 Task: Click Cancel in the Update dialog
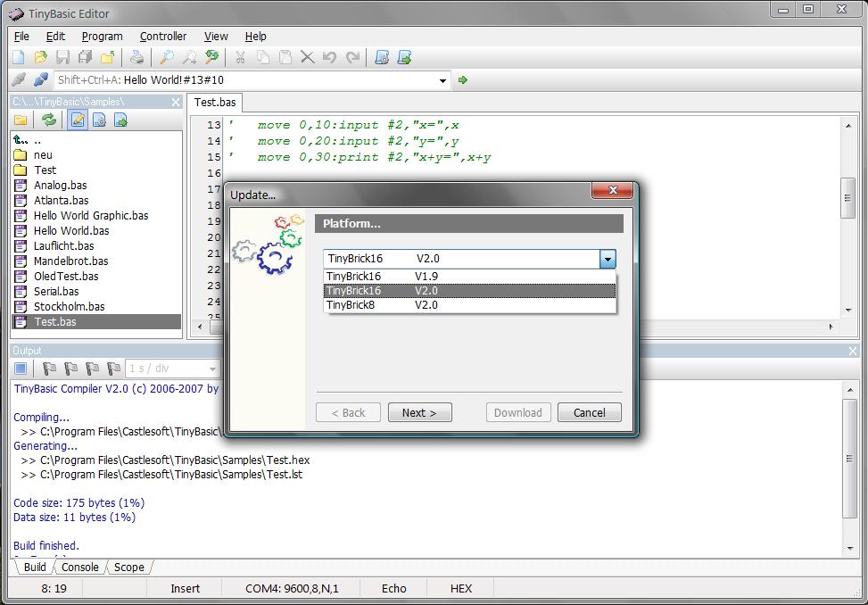(589, 412)
